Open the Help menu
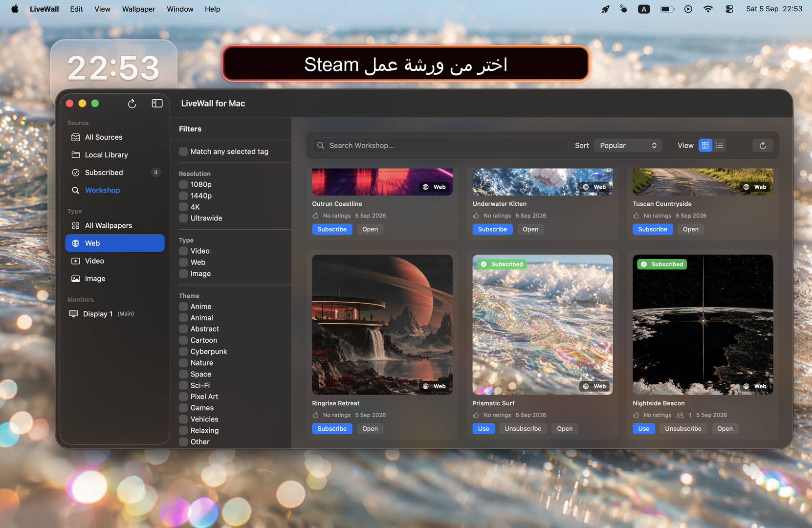Screen dimensions: 812x528 212,9
